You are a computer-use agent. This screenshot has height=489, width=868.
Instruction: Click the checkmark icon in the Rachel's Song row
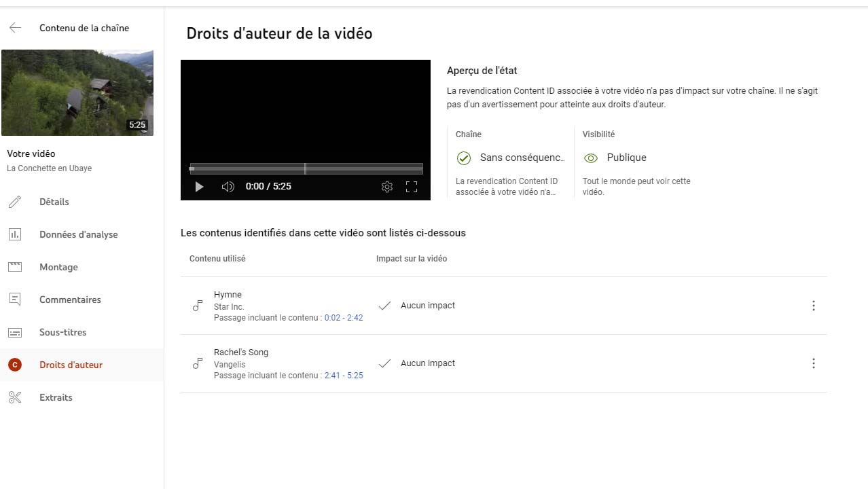click(x=384, y=363)
